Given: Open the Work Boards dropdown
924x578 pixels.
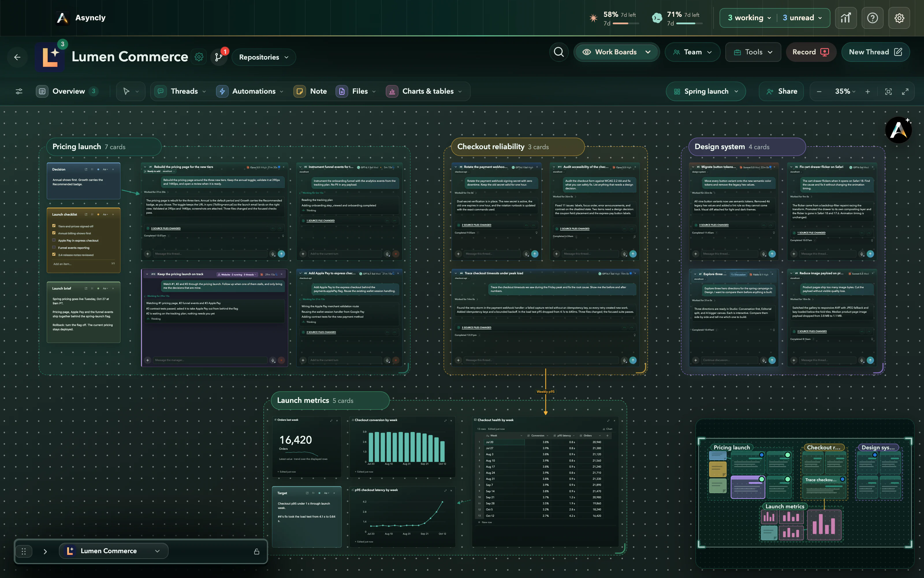Looking at the screenshot, I should pos(617,52).
